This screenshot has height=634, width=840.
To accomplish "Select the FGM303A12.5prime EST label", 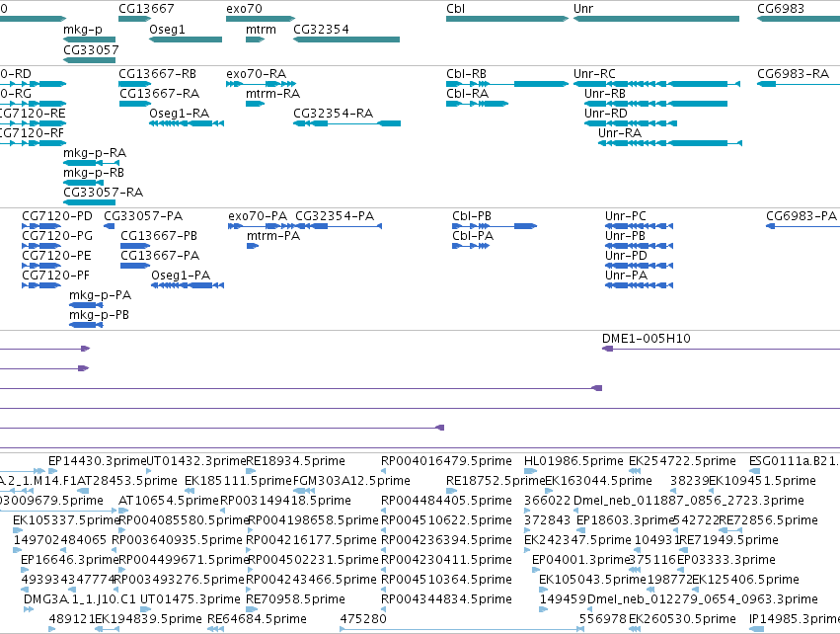I will tap(351, 481).
